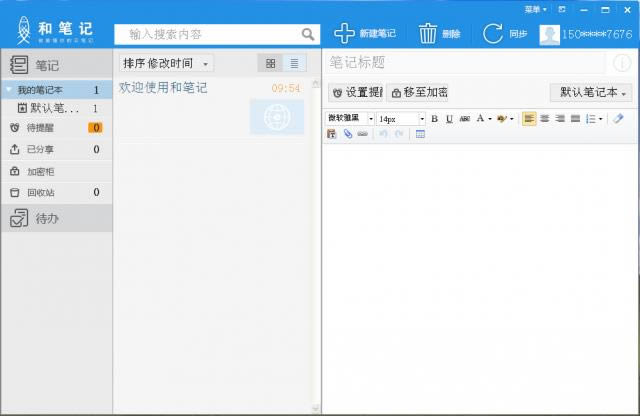Viewport: 640px width, 416px height.
Task: Open the 默认笔记本 notebook dropdown
Action: click(591, 93)
